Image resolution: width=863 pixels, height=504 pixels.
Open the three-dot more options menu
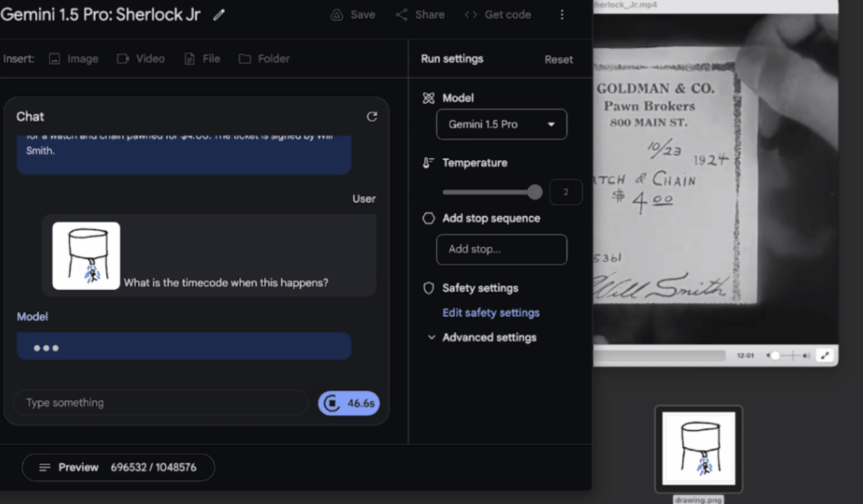[562, 15]
